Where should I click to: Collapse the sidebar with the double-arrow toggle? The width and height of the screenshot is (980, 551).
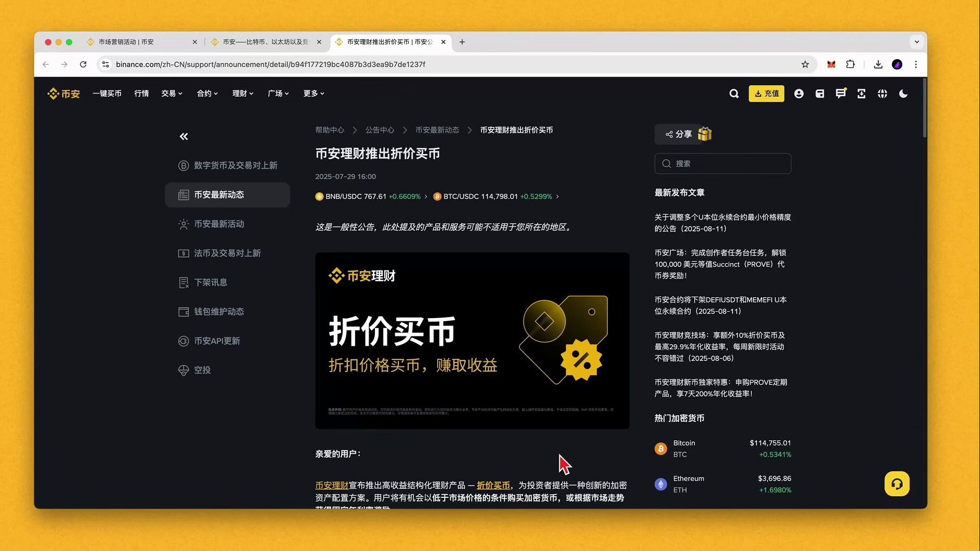tap(183, 136)
